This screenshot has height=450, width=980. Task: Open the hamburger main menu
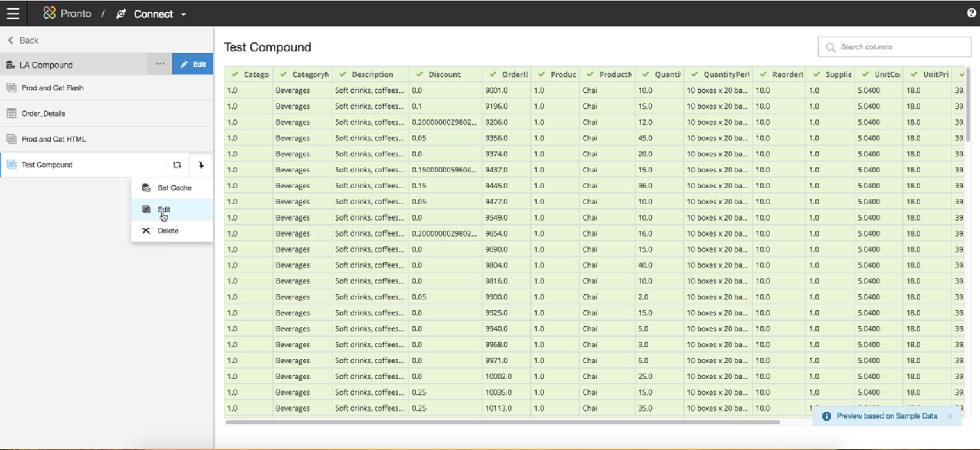13,13
